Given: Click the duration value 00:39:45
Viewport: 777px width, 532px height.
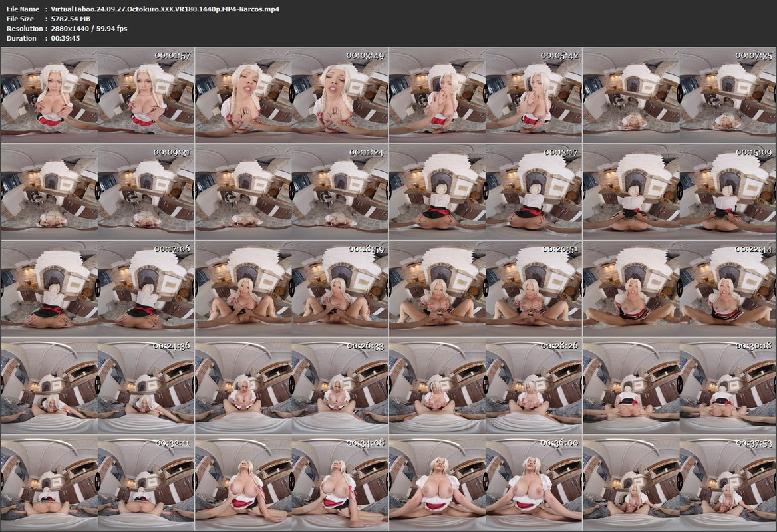Looking at the screenshot, I should [x=65, y=38].
